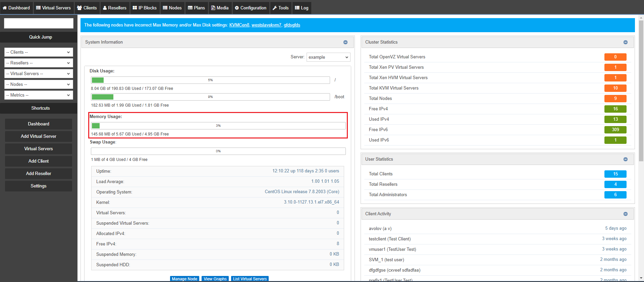Open the Configuration gear menu
The width and height of the screenshot is (644, 282).
[251, 8]
